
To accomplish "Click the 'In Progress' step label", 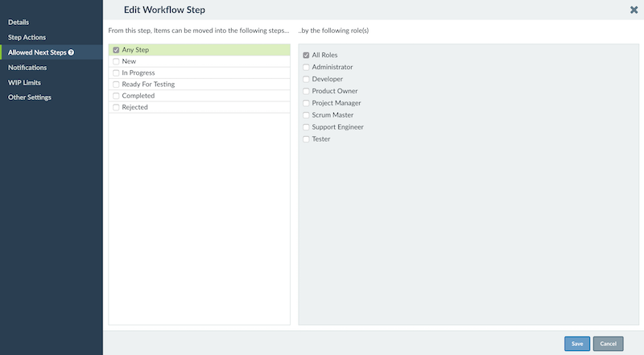I will (138, 72).
